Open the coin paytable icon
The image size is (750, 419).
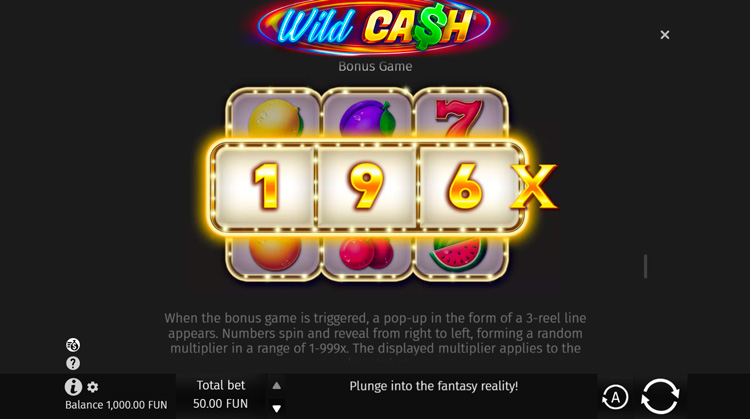click(73, 345)
